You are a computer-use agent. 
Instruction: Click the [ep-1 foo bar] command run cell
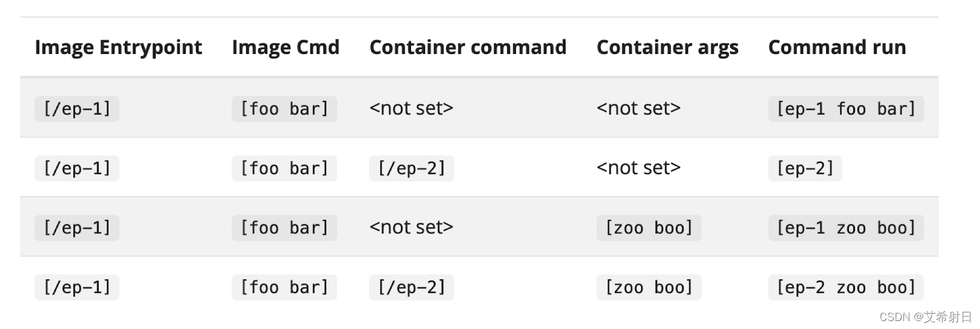point(845,109)
